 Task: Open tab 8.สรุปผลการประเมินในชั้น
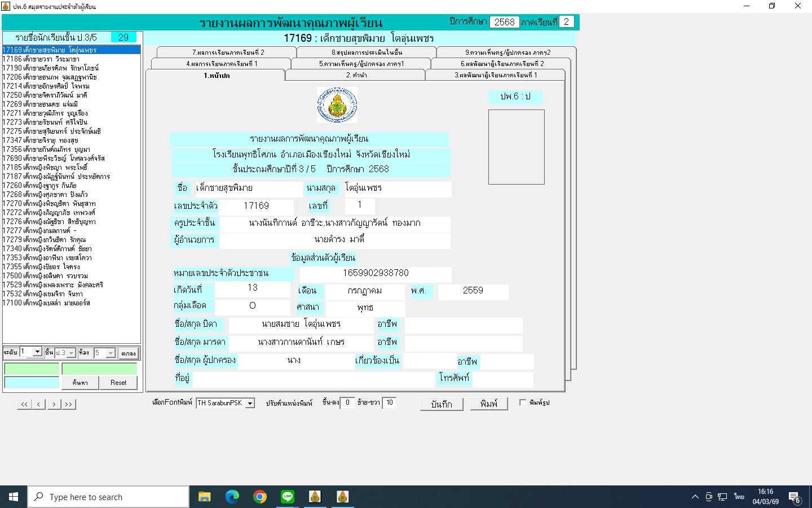click(367, 52)
